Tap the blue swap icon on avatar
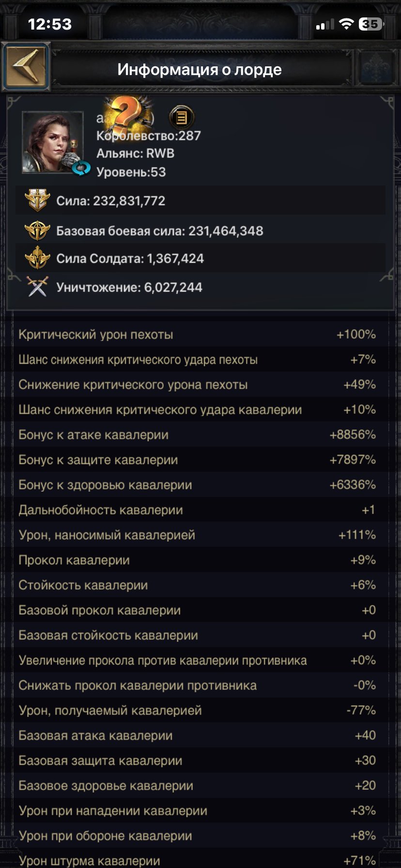401x868 pixels. click(x=81, y=168)
